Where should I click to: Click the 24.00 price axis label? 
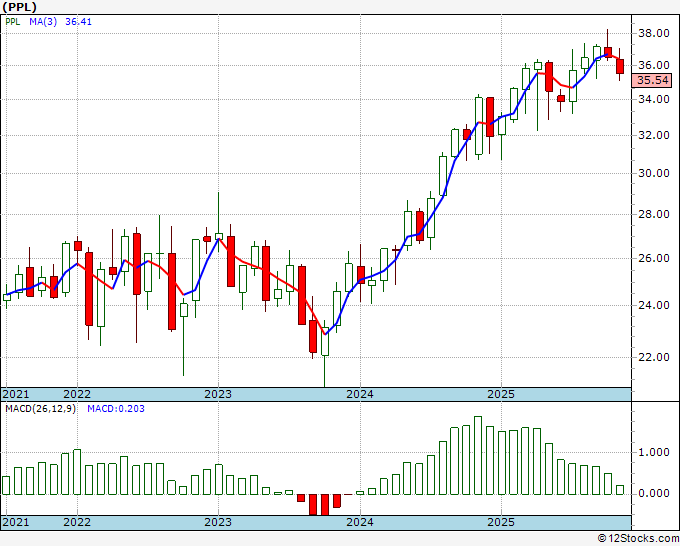pos(654,305)
